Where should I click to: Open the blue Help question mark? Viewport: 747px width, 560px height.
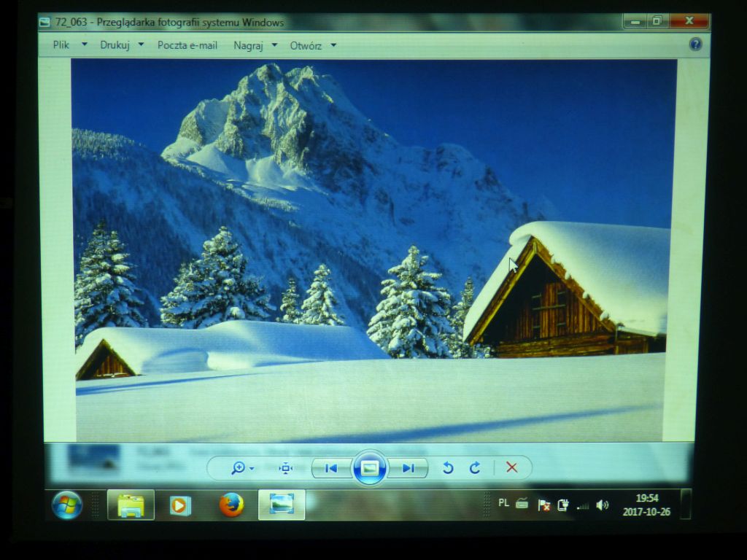[695, 44]
